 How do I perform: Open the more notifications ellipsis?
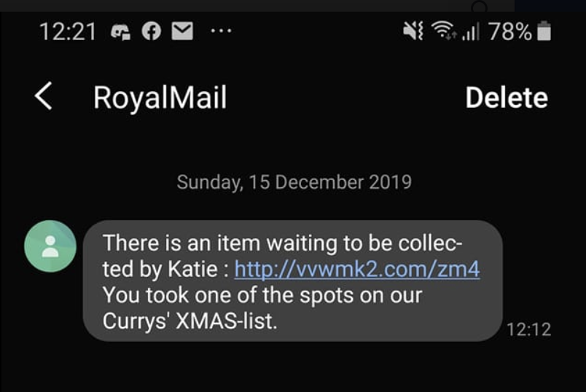click(221, 32)
